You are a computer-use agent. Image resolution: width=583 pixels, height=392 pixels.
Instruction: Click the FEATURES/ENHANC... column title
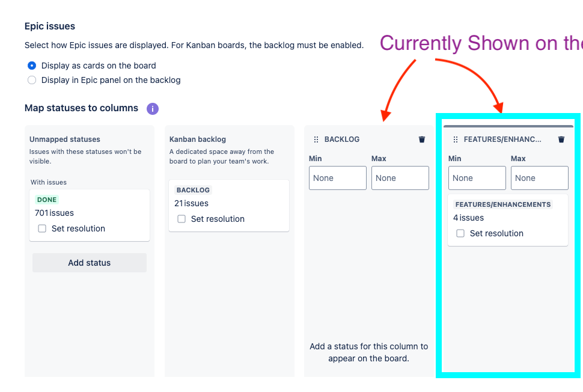click(x=502, y=139)
